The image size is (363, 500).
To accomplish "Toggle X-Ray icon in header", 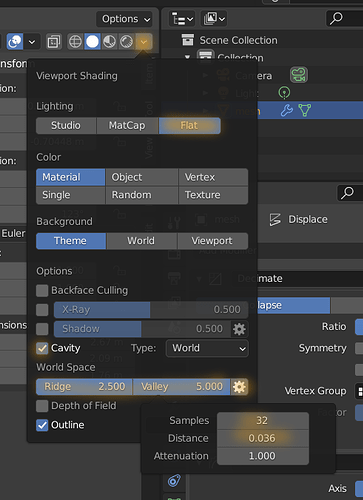I will pos(54,42).
